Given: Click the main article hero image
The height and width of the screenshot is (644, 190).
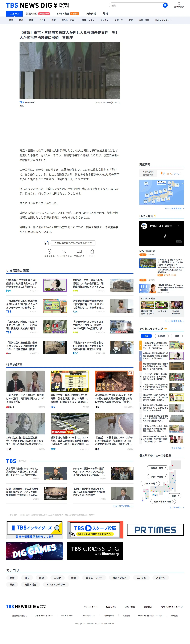Looking at the screenshot, I should coord(70,70).
